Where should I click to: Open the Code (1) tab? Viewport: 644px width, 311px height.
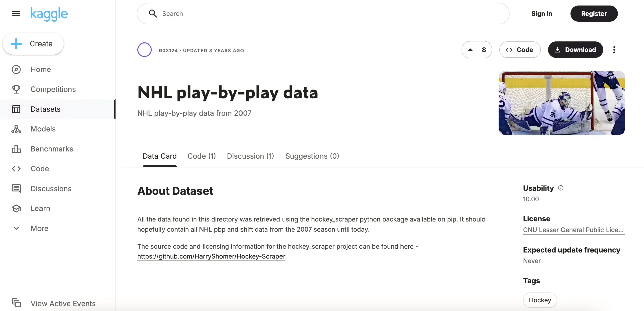(x=202, y=156)
